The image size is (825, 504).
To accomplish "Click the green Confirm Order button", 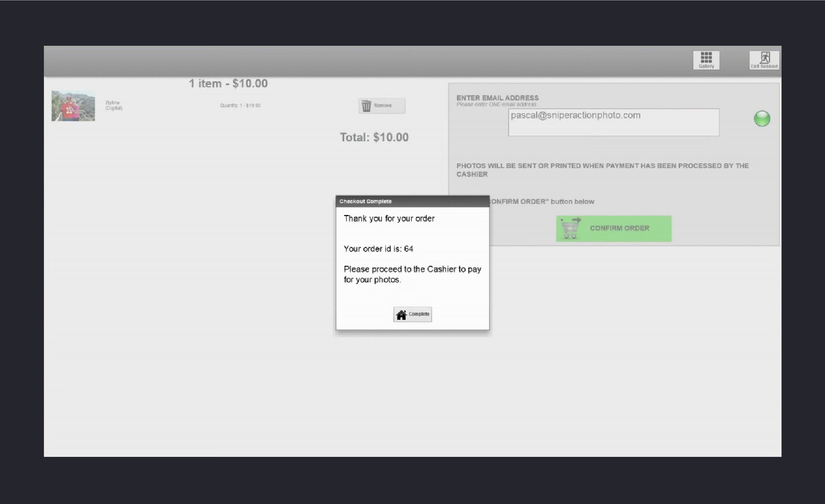I will (614, 228).
